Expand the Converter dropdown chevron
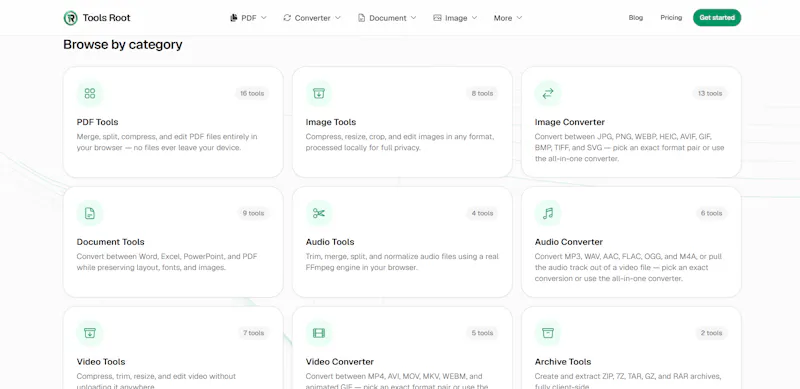Image resolution: width=800 pixels, height=389 pixels. [338, 18]
